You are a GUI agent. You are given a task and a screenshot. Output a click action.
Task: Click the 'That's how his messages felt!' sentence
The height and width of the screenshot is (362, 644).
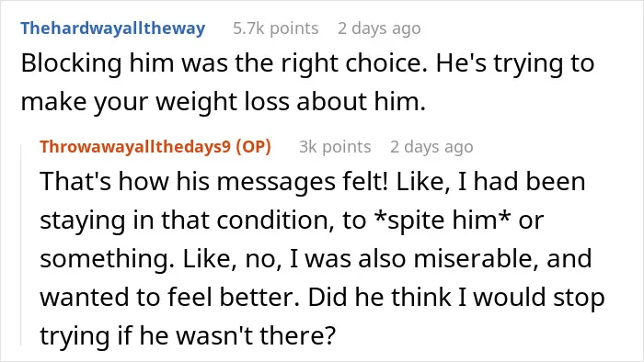click(213, 182)
